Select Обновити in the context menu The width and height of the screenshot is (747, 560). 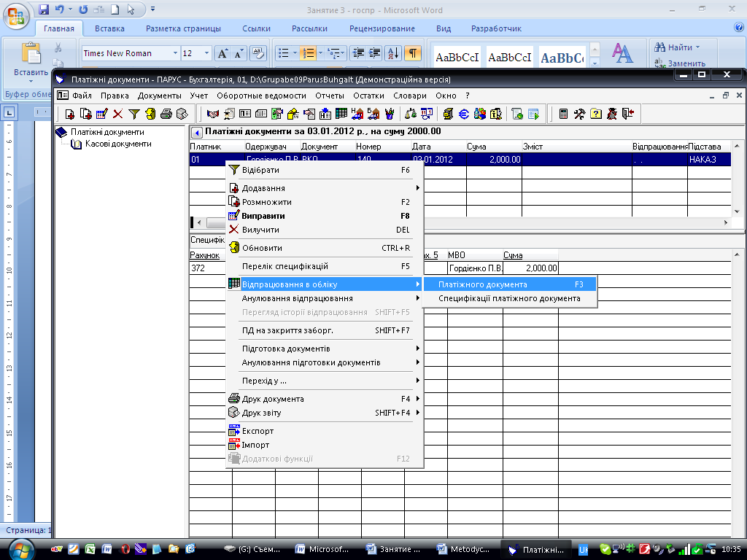coord(324,248)
